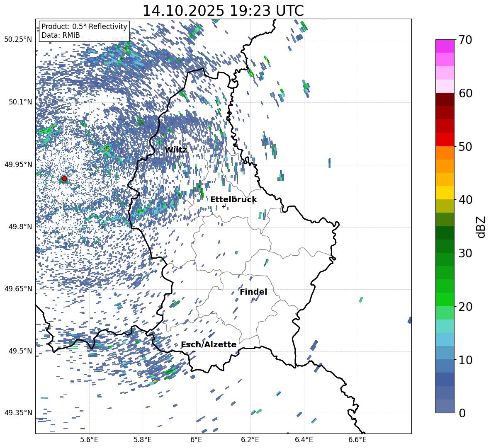Image resolution: width=491 pixels, height=448 pixels.
Task: Click the title 14.10.2025 19:23 UTC
Action: tap(223, 11)
